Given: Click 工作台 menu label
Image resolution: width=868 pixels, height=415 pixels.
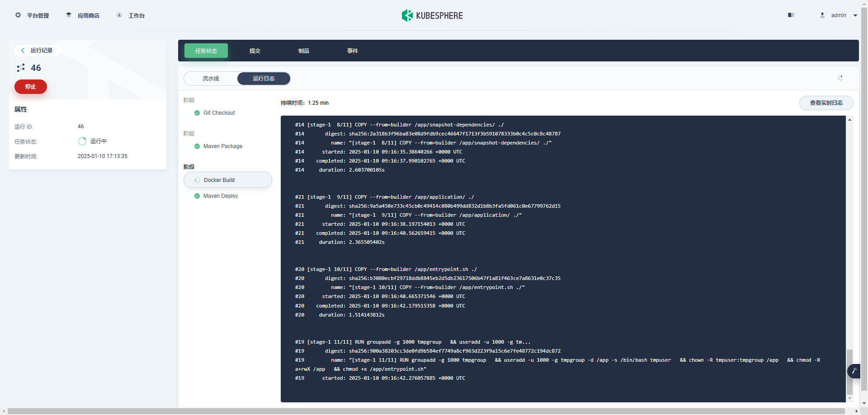Looking at the screenshot, I should pyautogui.click(x=137, y=15).
